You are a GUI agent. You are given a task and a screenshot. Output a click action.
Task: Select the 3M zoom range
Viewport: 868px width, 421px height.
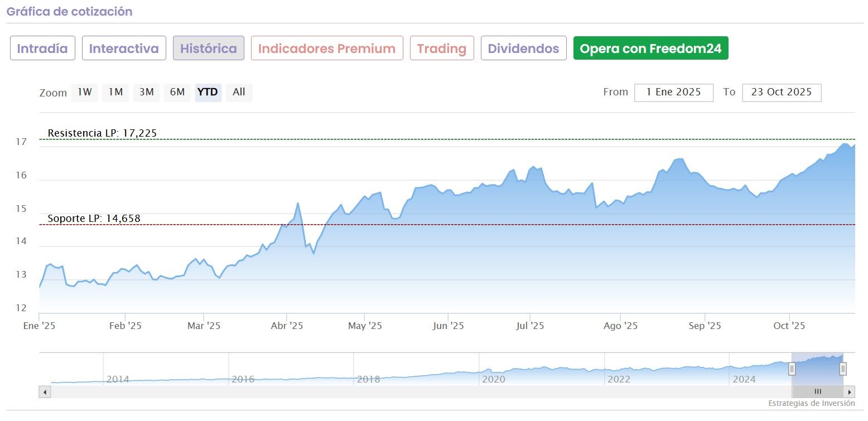[146, 93]
